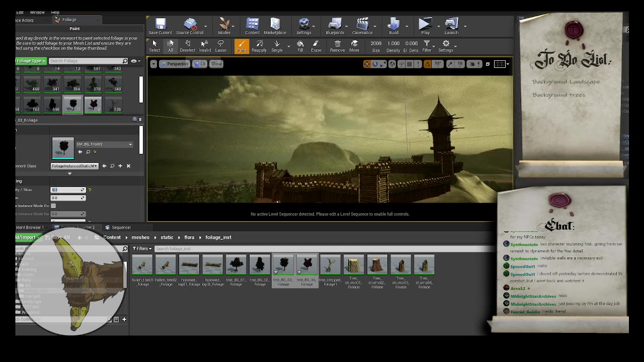Choose the foliage Select tool
The image size is (644, 362).
click(154, 46)
